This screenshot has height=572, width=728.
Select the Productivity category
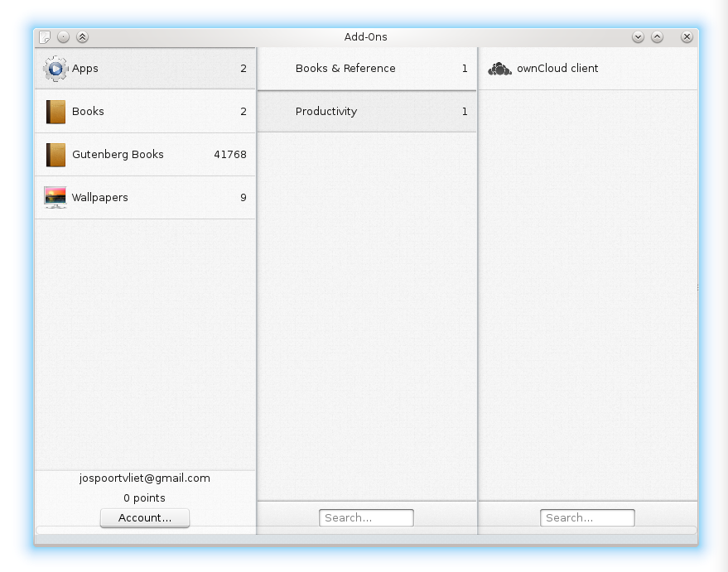(x=326, y=112)
